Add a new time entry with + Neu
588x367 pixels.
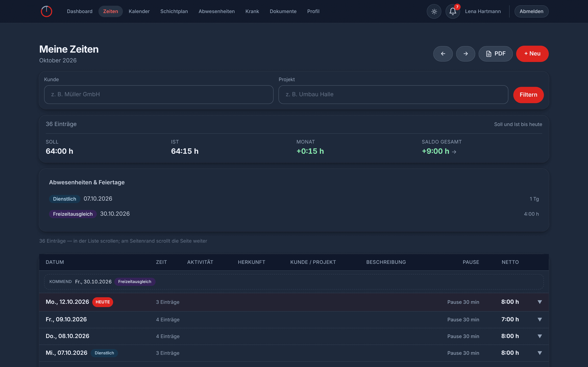[x=532, y=54]
